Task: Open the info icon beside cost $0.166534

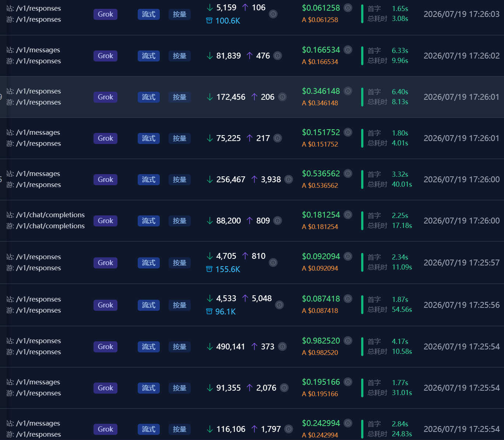Action: pyautogui.click(x=348, y=50)
